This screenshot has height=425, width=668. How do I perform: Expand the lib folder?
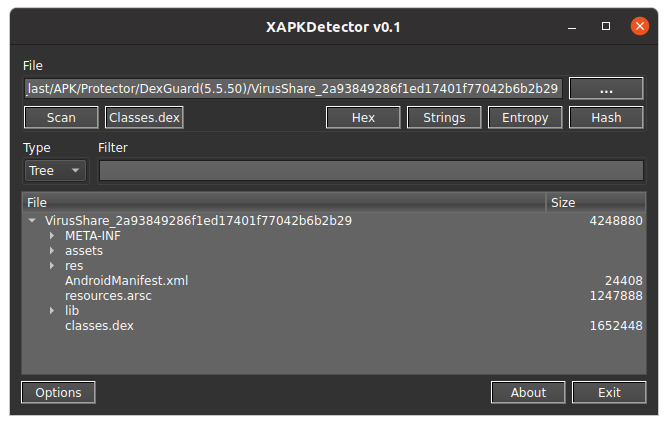click(x=52, y=310)
